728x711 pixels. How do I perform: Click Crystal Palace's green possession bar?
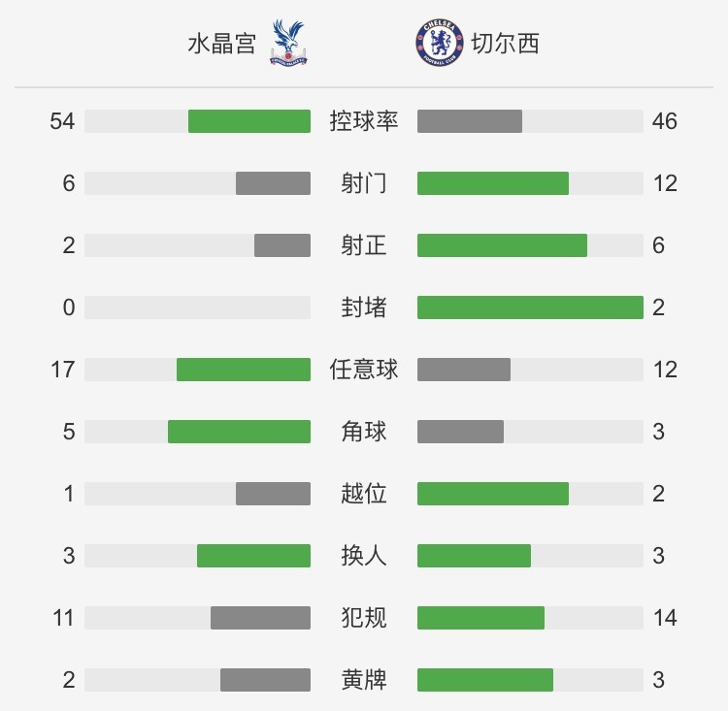pos(249,121)
